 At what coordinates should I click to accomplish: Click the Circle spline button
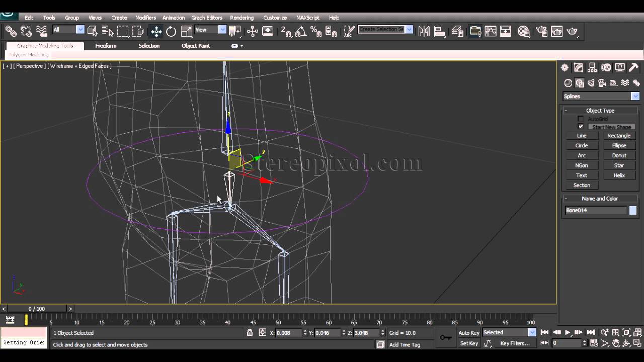[582, 145]
